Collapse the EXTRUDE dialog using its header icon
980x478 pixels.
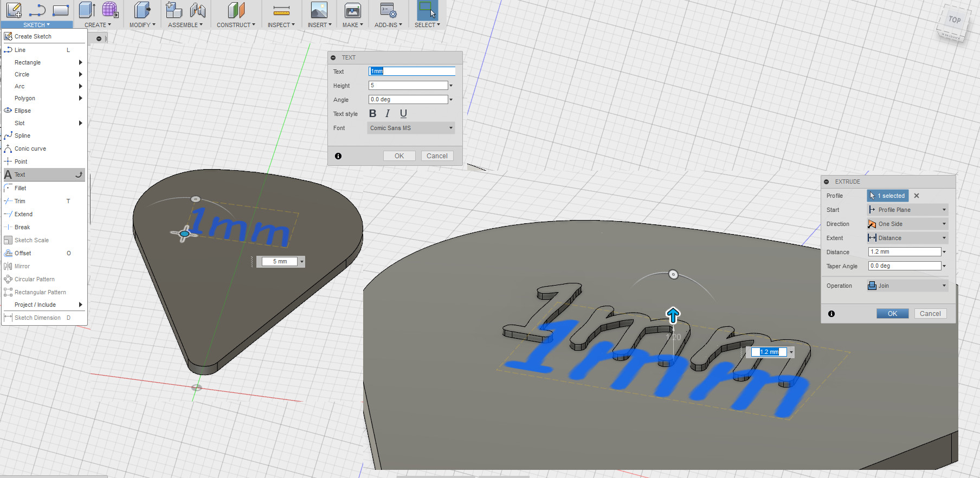(827, 182)
